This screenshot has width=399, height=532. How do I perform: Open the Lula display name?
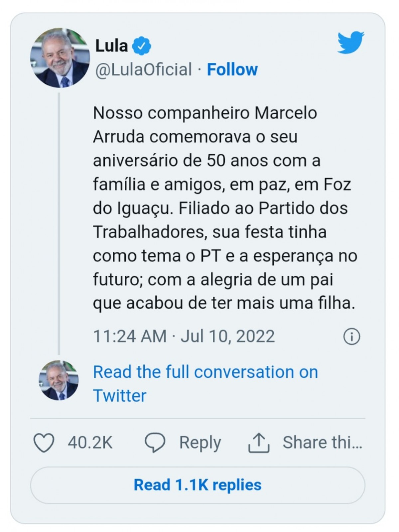[x=112, y=46]
